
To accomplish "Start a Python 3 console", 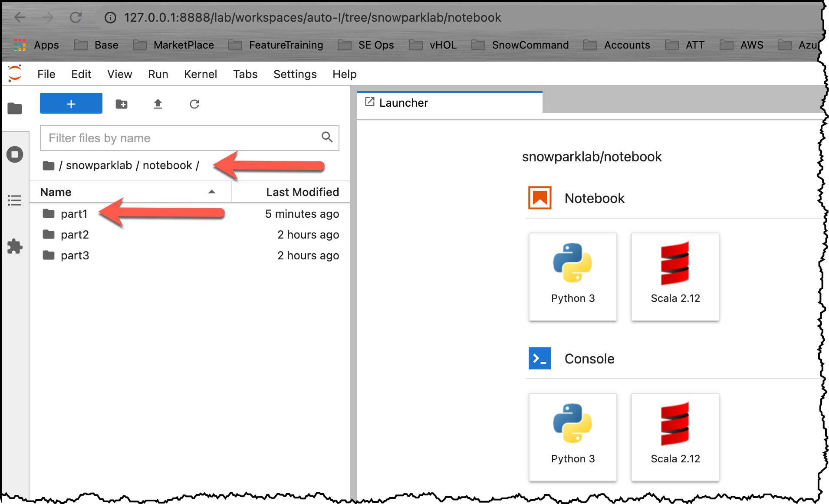I will click(x=573, y=437).
